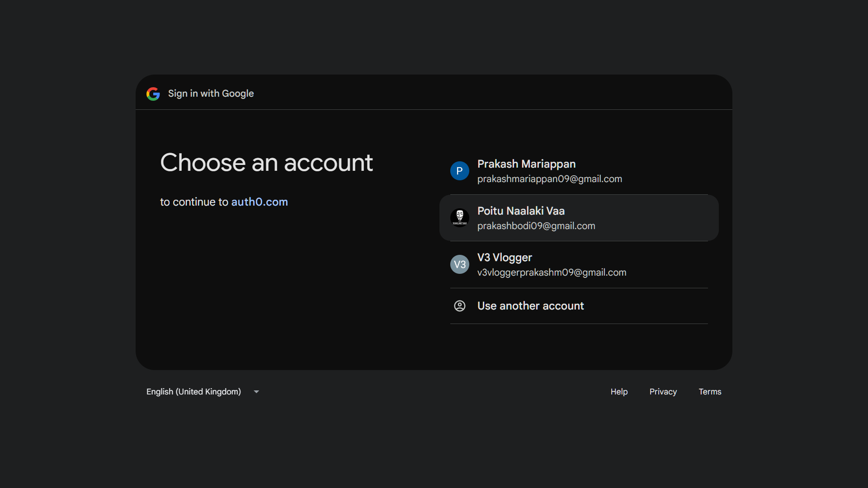Click the blue P avatar icon

coord(459,171)
